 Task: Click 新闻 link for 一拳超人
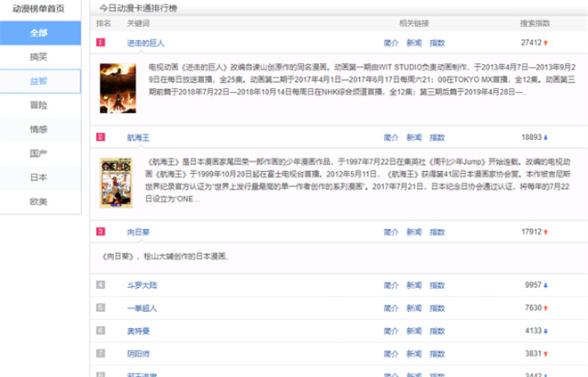[x=414, y=308]
